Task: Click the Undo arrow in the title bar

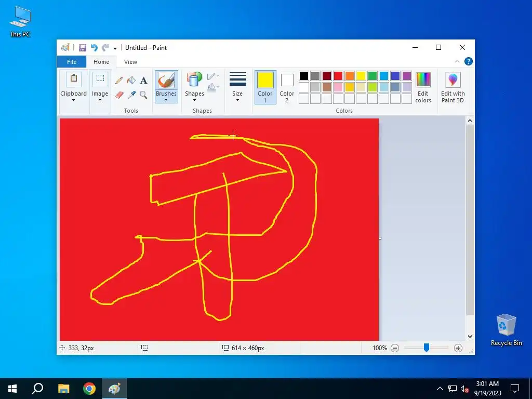Action: pos(94,48)
